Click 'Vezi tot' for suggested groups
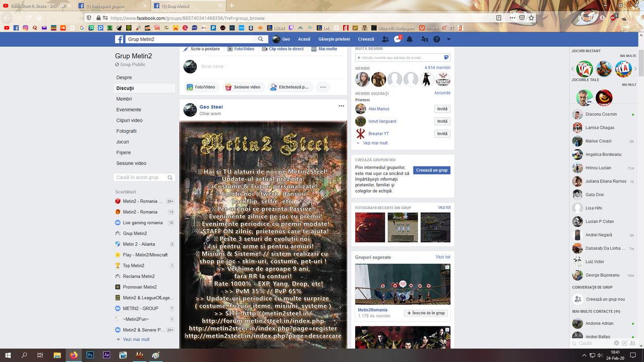Image resolution: width=644 pixels, height=362 pixels. tap(443, 257)
